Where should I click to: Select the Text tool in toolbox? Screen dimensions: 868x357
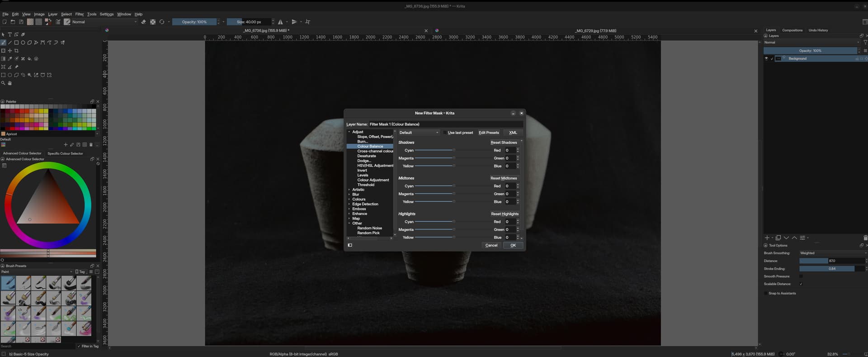[x=9, y=34]
